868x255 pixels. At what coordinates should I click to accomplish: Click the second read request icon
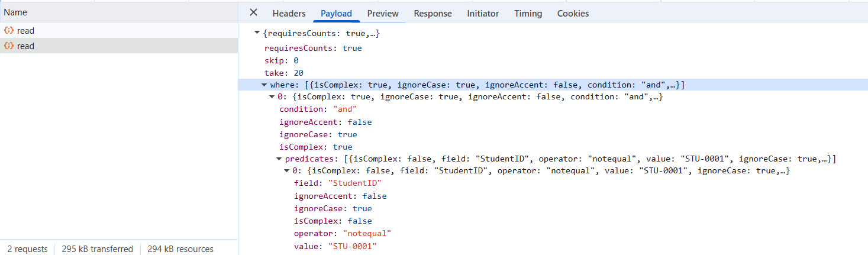pos(9,46)
